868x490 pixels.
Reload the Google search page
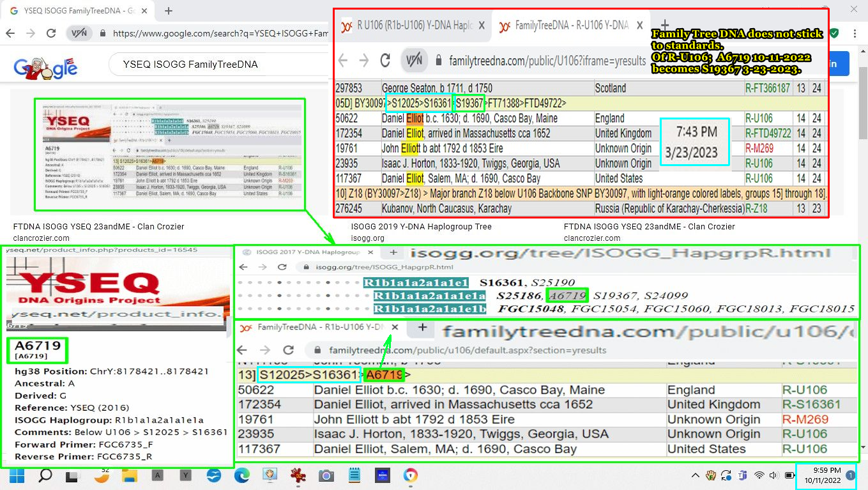click(53, 33)
